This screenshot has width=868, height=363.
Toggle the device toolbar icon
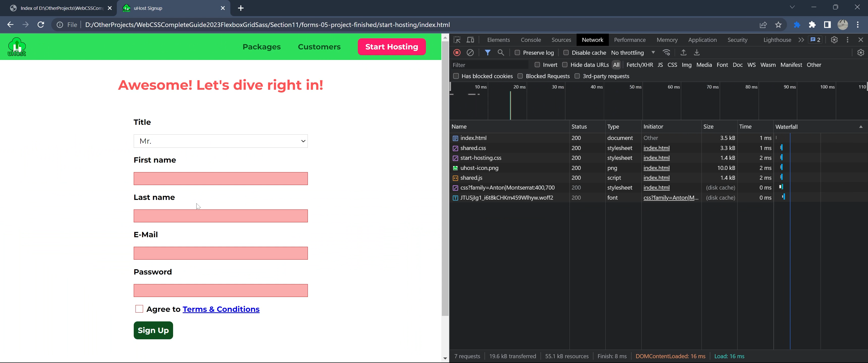pyautogui.click(x=470, y=40)
